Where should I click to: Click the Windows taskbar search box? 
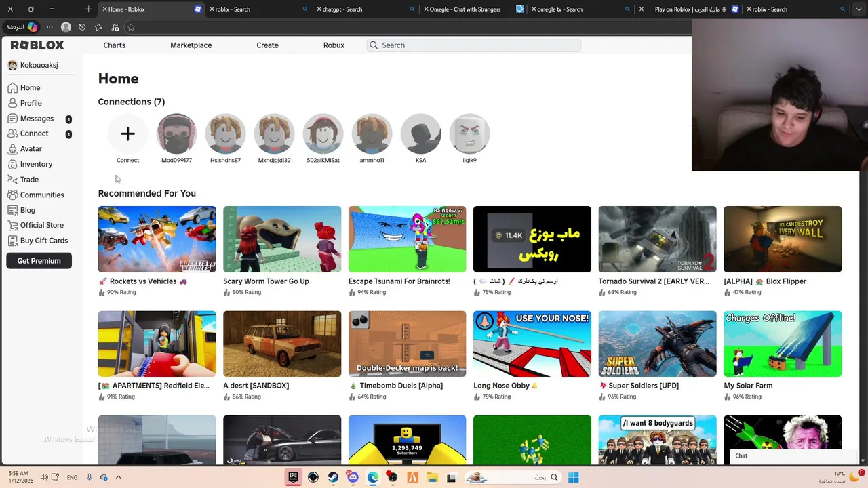512,477
